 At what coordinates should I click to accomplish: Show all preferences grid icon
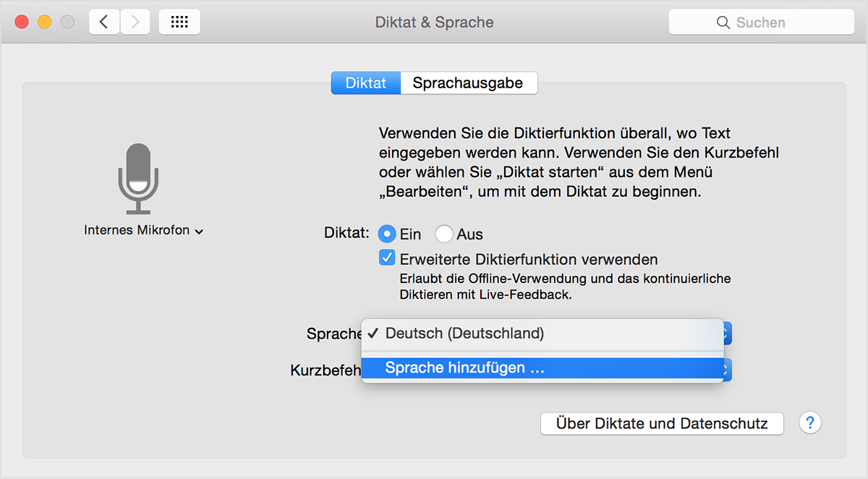coord(179,22)
